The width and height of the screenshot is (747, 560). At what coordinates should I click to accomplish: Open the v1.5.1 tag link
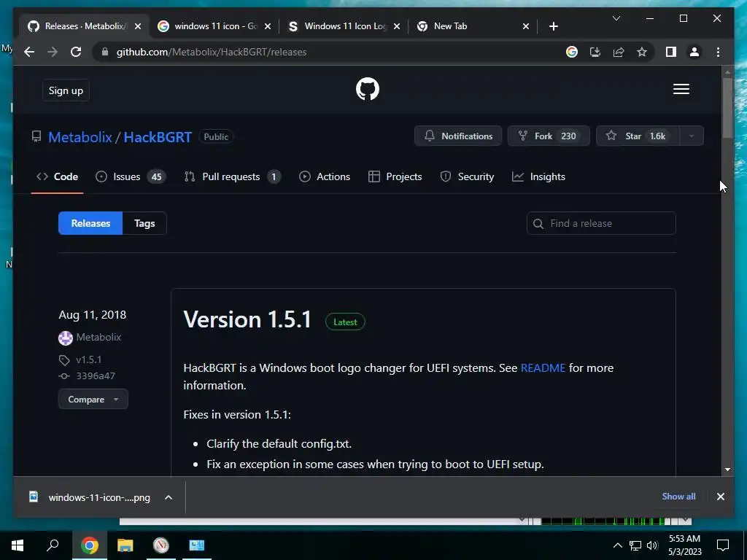(x=88, y=359)
